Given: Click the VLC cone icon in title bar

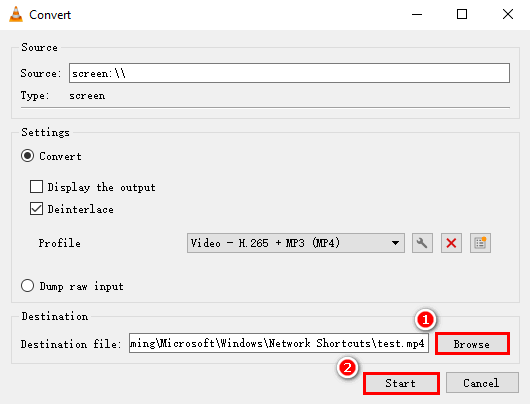Looking at the screenshot, I should point(16,15).
